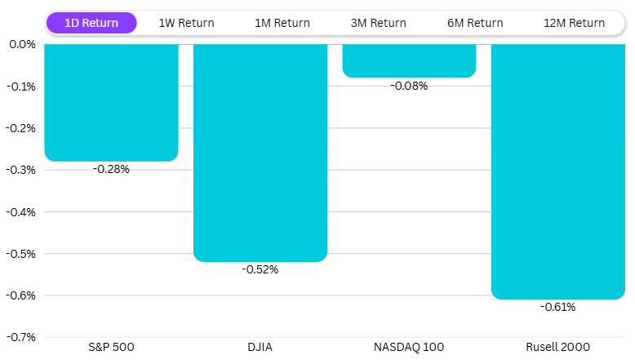Click the -0.28% value label
This screenshot has width=635, height=364.
pyautogui.click(x=111, y=169)
